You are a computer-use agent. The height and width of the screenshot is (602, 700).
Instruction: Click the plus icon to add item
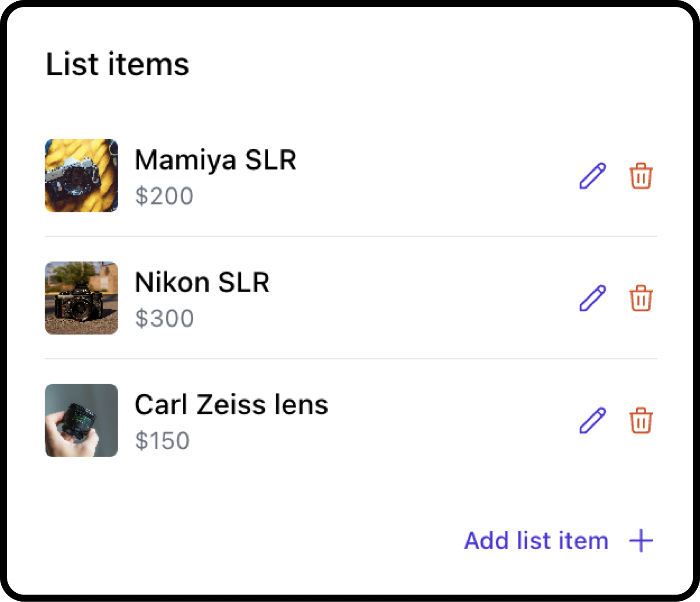[641, 540]
